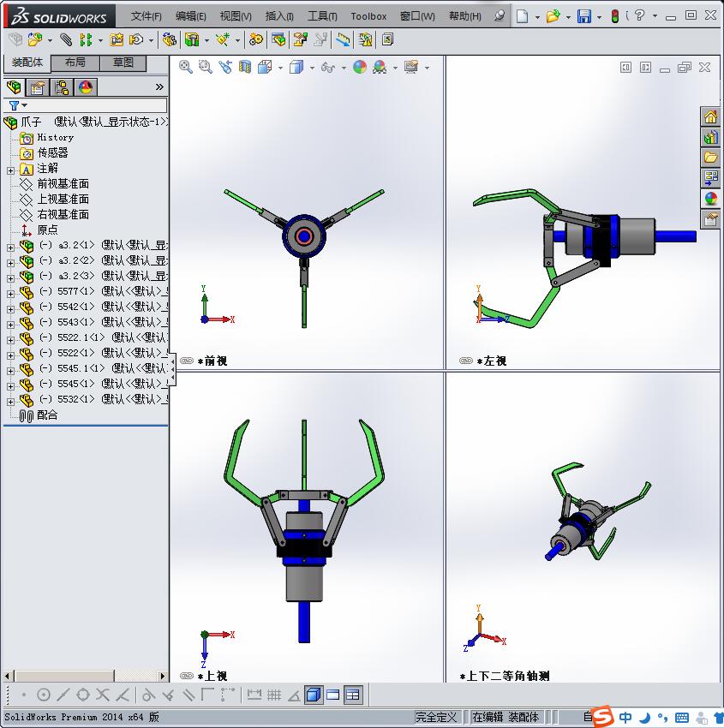
Task: Open the File Explorer folder pane icon
Action: [x=710, y=158]
